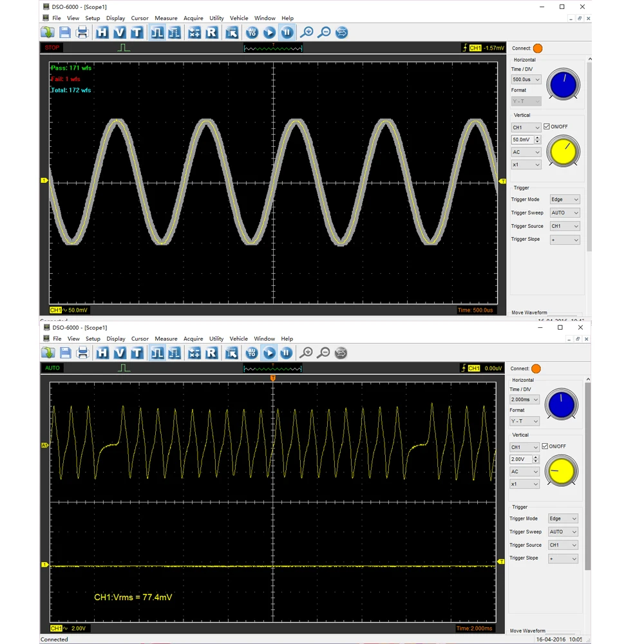
Task: Click the R reference icon in bottom window
Action: pyautogui.click(x=211, y=353)
